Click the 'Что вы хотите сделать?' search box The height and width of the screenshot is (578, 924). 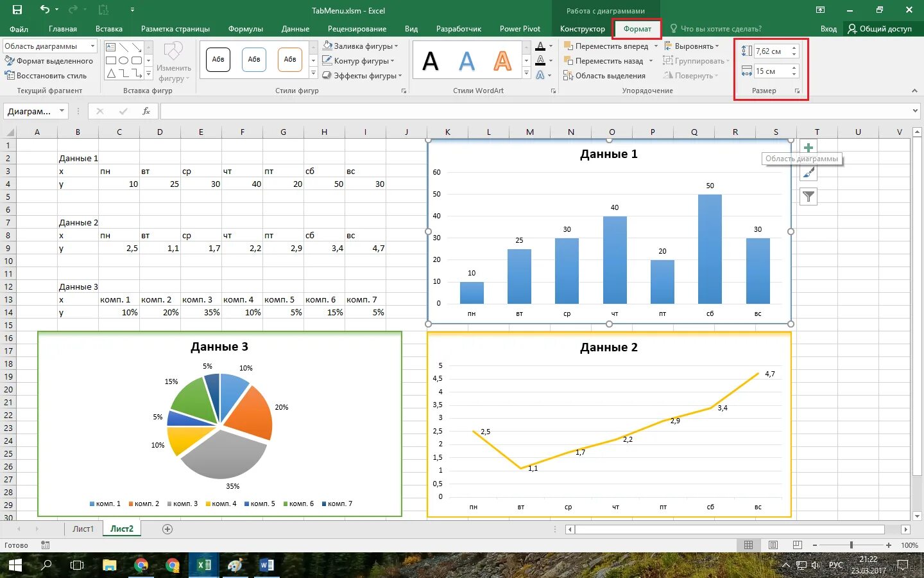[x=721, y=29]
